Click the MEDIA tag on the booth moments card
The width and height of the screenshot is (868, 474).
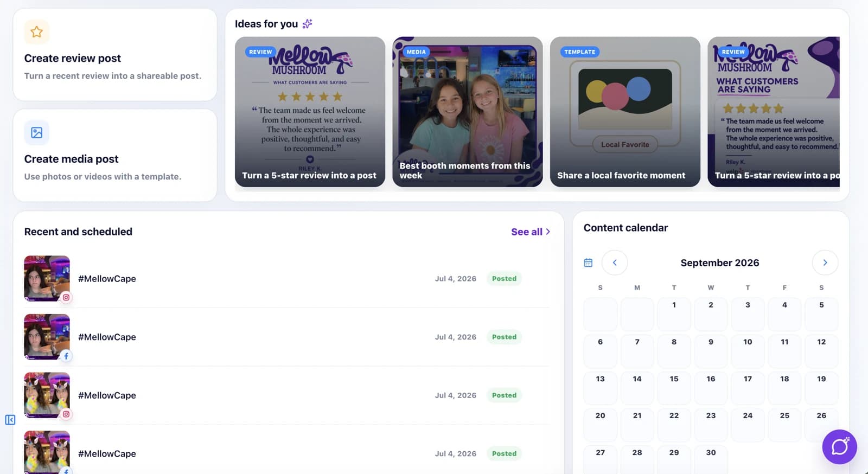416,52
